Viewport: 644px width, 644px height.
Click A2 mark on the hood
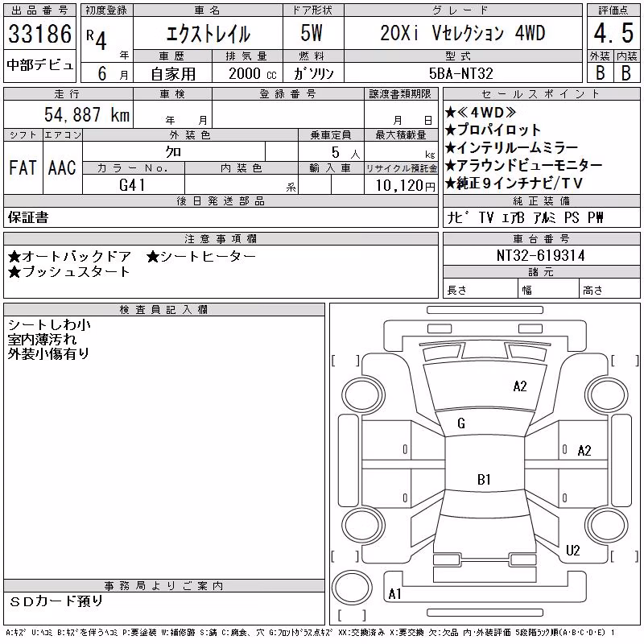[520, 386]
